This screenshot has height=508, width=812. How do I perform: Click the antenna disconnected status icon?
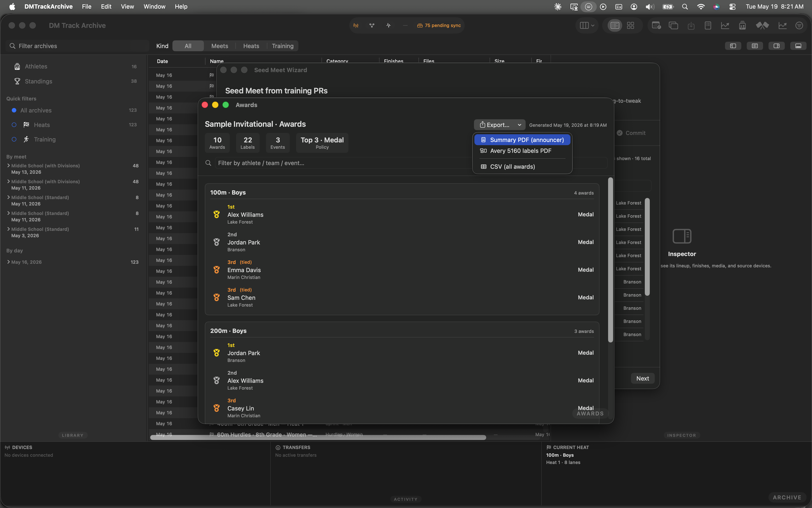(356, 26)
